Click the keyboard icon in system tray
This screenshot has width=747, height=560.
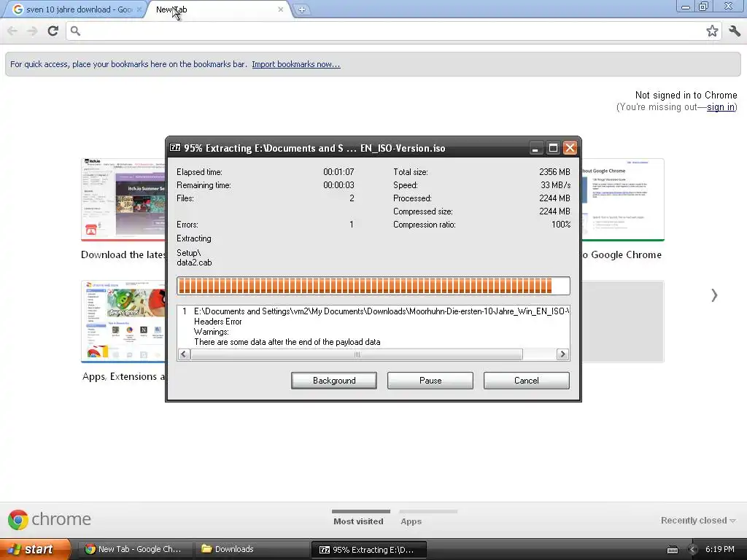point(672,550)
